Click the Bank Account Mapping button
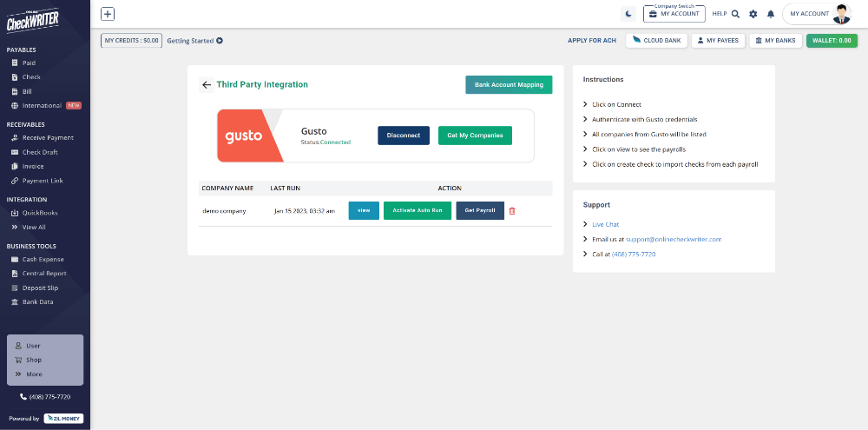The height and width of the screenshot is (430, 868). click(509, 85)
